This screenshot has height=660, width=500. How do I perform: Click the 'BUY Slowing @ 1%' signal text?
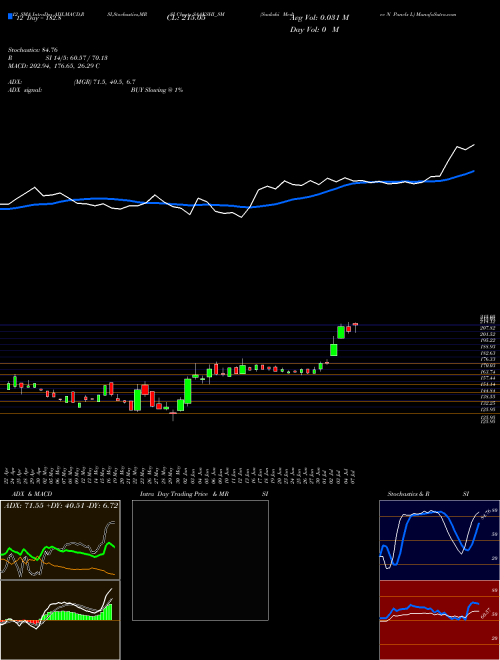point(157,90)
